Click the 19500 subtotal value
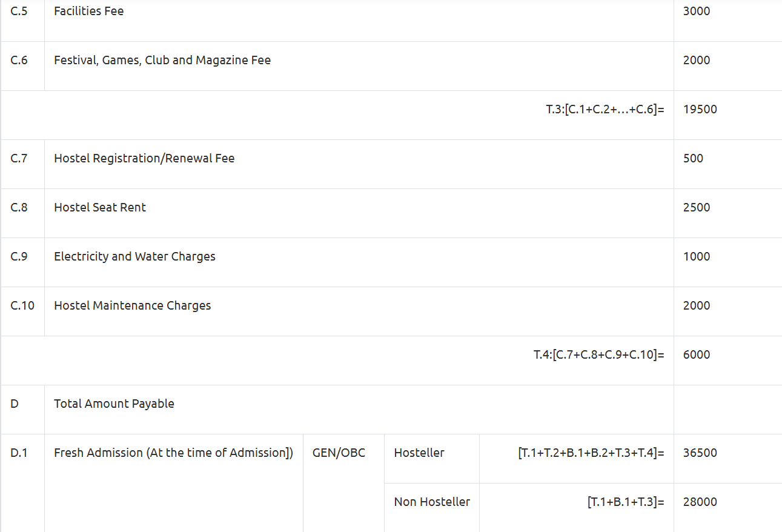 [x=700, y=109]
